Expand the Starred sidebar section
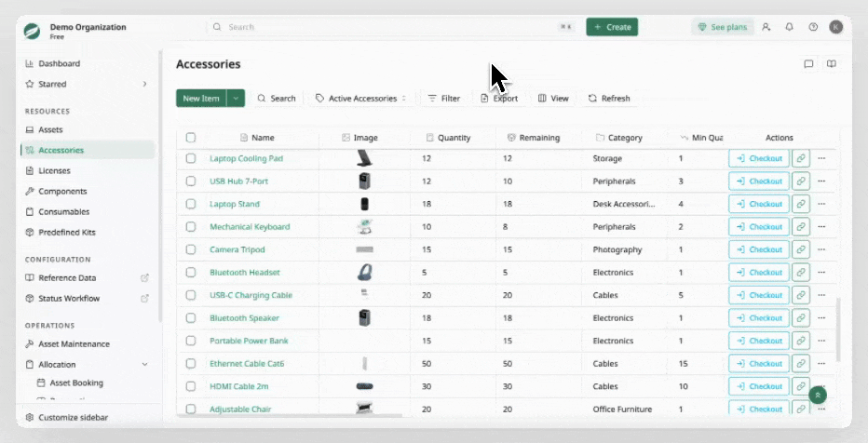Image resolution: width=868 pixels, height=443 pixels. click(144, 84)
